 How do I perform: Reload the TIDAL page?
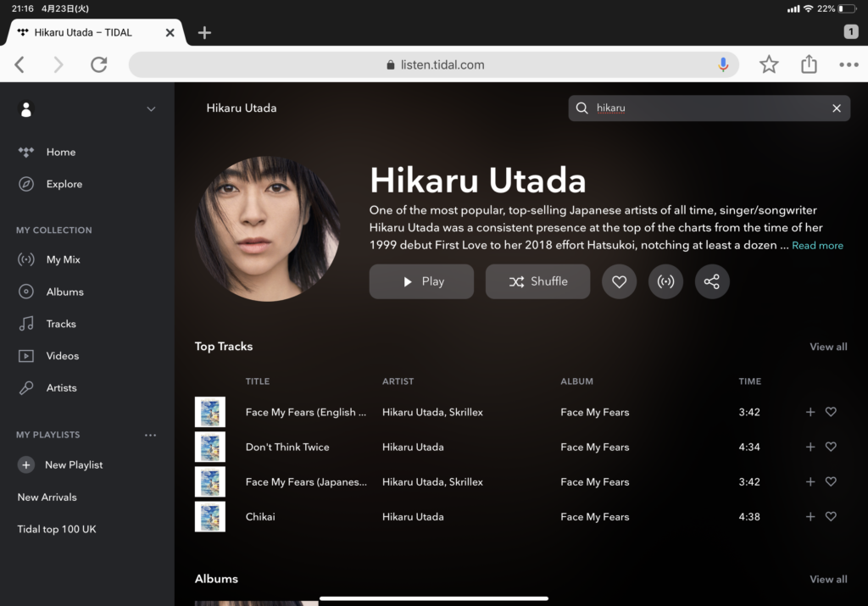tap(99, 64)
